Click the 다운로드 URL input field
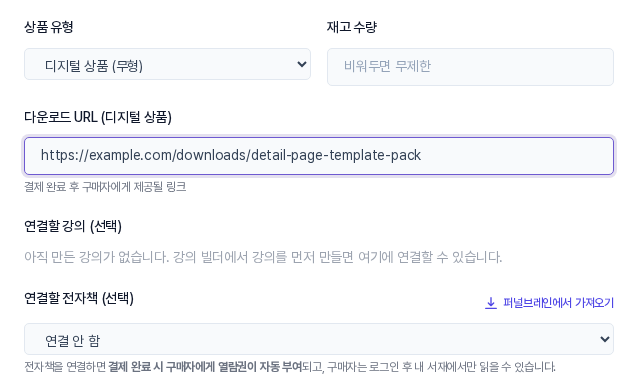 (x=319, y=156)
